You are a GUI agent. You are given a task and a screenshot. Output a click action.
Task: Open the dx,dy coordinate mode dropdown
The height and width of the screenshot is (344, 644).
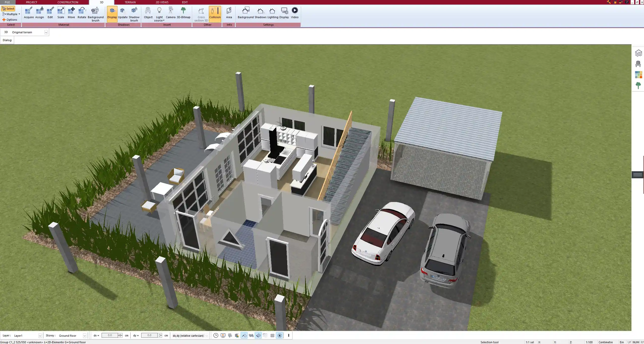tap(206, 335)
